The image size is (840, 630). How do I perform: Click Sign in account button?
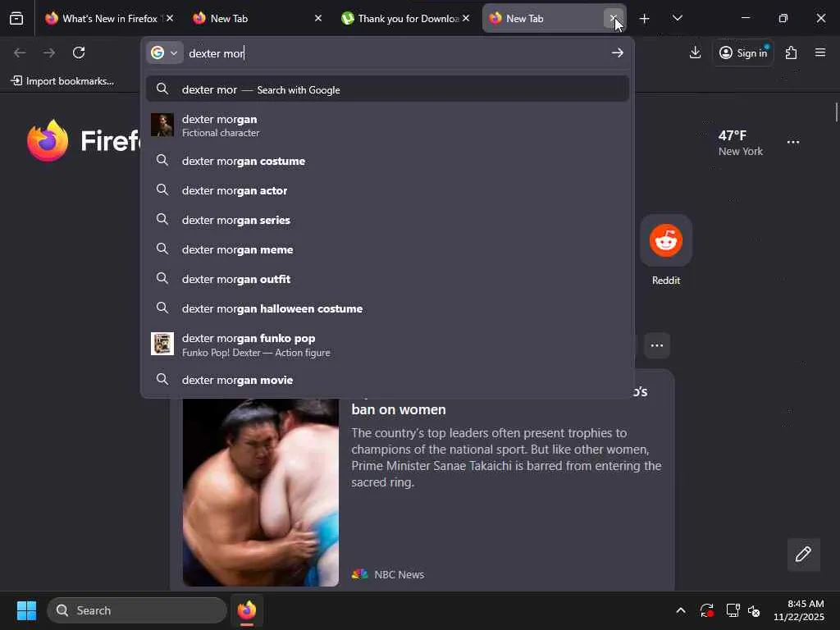click(743, 52)
